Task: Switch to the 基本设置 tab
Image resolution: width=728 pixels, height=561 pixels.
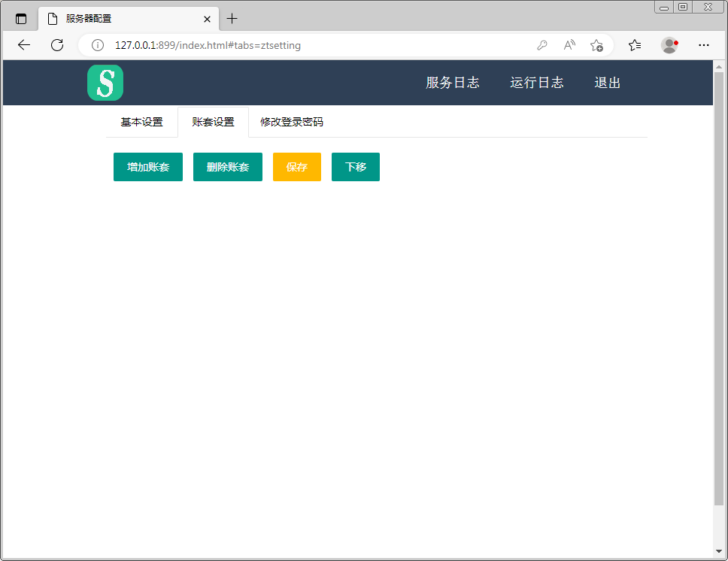Action: 141,122
